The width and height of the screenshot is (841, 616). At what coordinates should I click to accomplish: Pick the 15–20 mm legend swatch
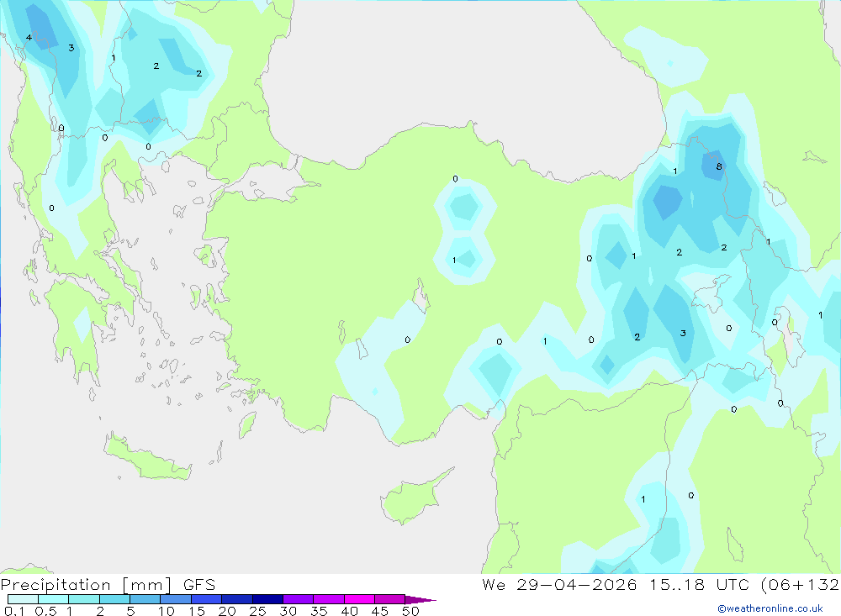(207, 599)
